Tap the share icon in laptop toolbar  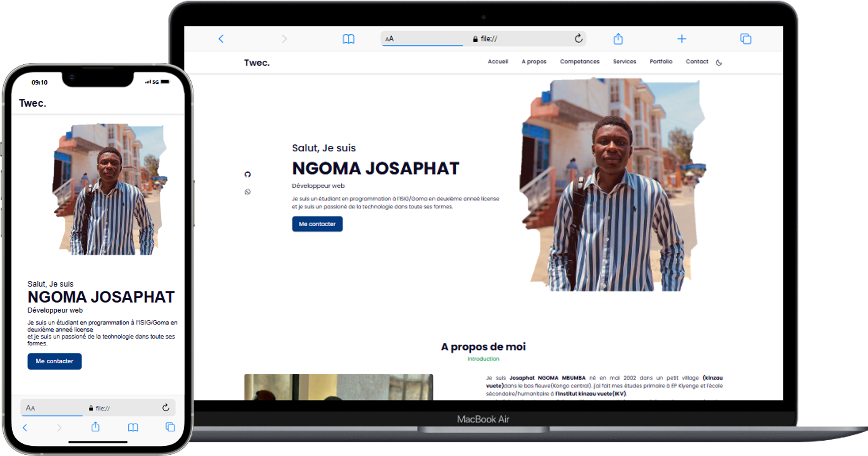pos(618,39)
